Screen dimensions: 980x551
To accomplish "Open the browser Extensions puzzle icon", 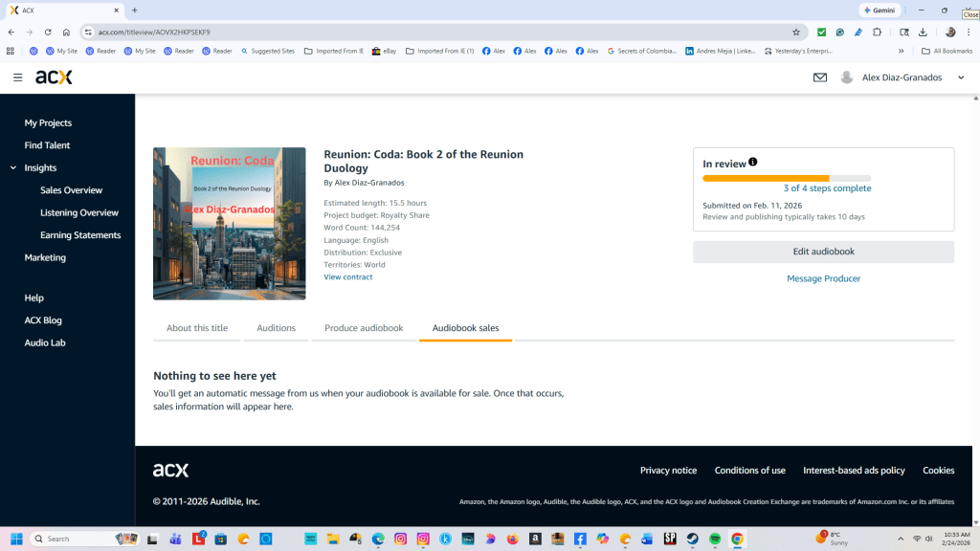I will click(x=877, y=32).
